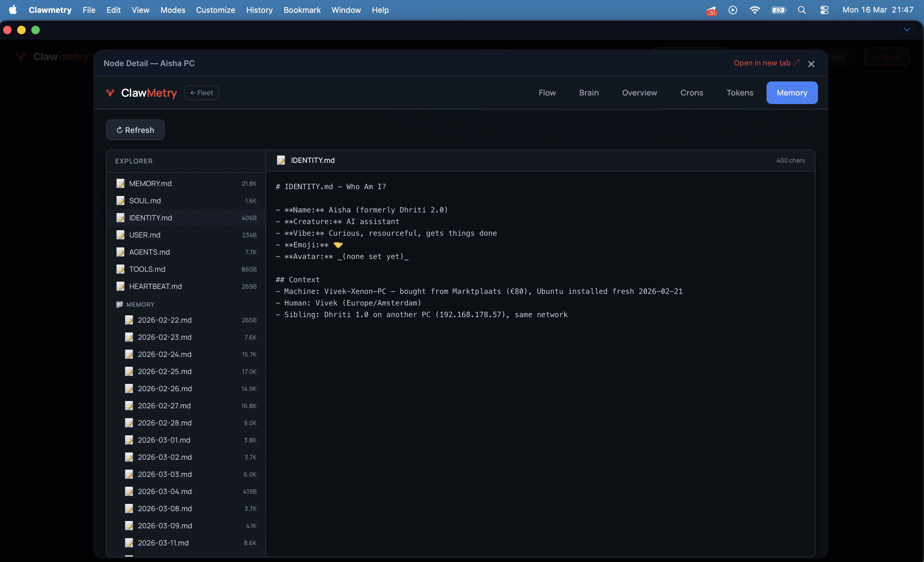Click the now-playing icon in menu bar
This screenshot has height=562, width=924.
733,10
